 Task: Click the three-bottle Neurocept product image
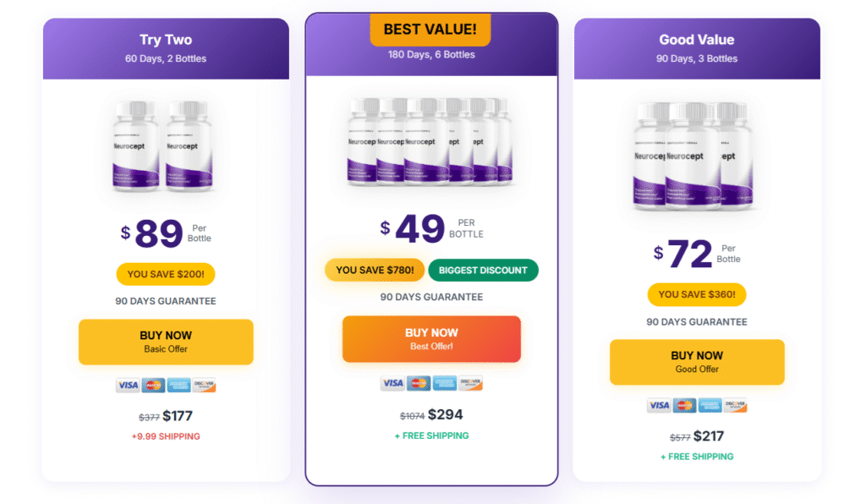pos(697,156)
